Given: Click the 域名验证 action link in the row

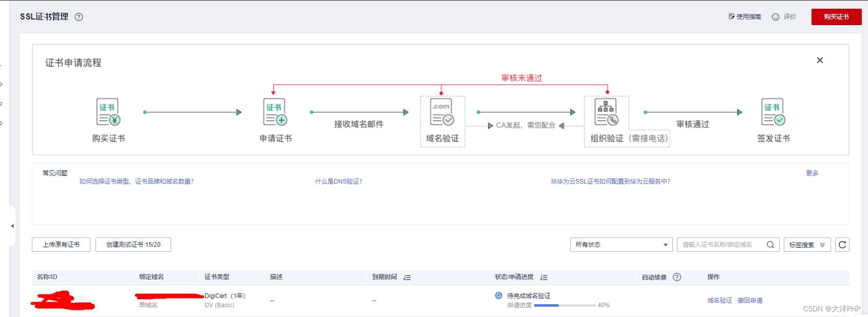Looking at the screenshot, I should 720,301.
